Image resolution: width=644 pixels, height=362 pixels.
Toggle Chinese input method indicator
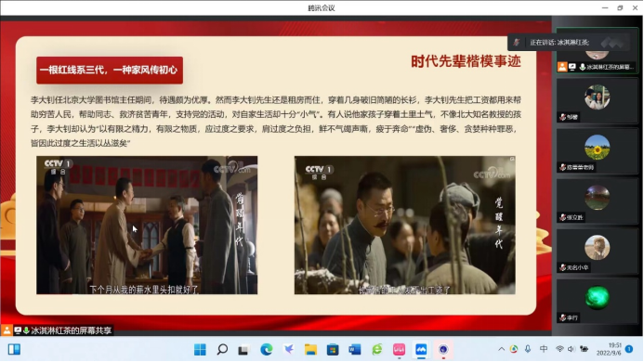544,349
